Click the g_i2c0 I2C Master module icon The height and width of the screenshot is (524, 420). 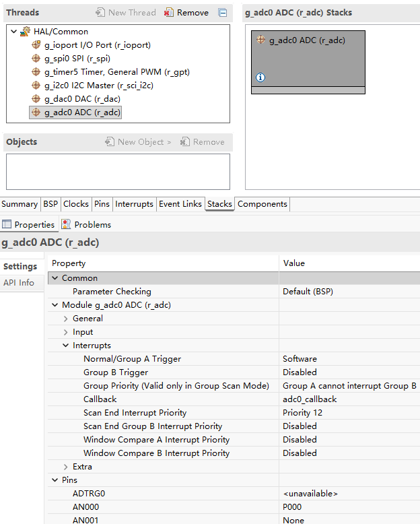(36, 86)
